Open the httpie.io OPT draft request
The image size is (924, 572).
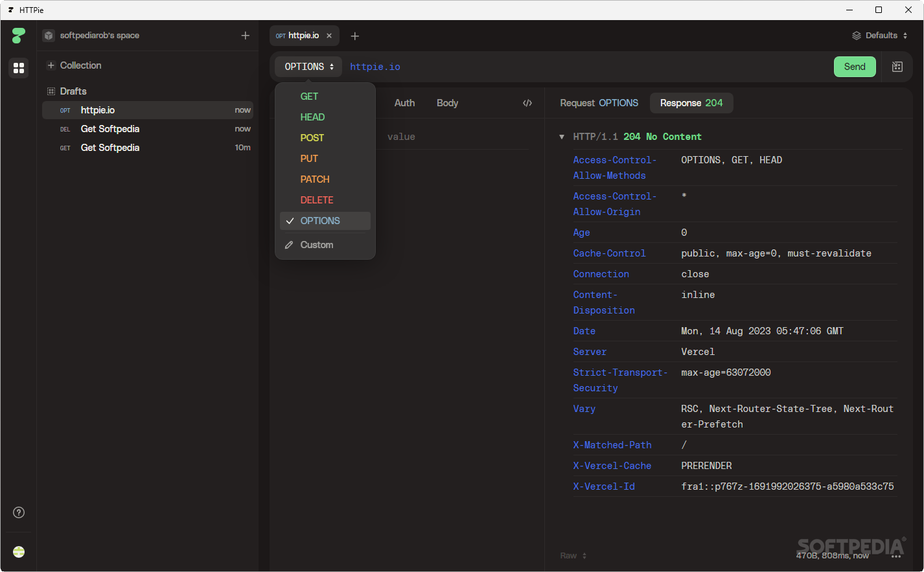[148, 110]
